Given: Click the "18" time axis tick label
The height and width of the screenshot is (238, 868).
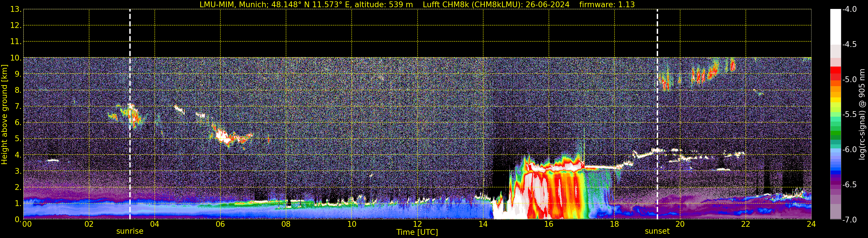Looking at the screenshot, I should [615, 224].
